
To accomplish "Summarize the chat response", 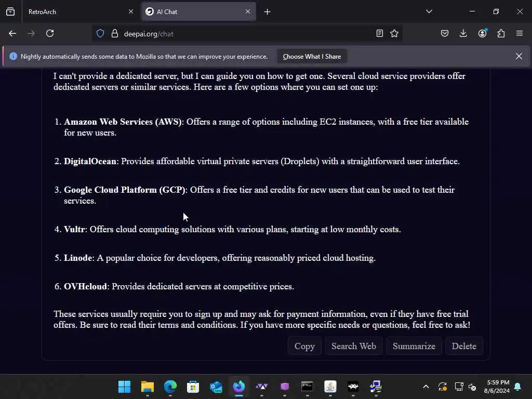I will pyautogui.click(x=414, y=346).
